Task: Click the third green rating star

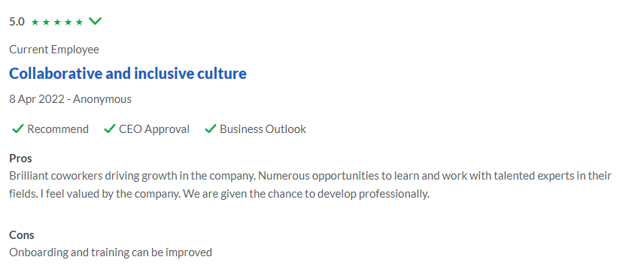Action: (x=57, y=22)
